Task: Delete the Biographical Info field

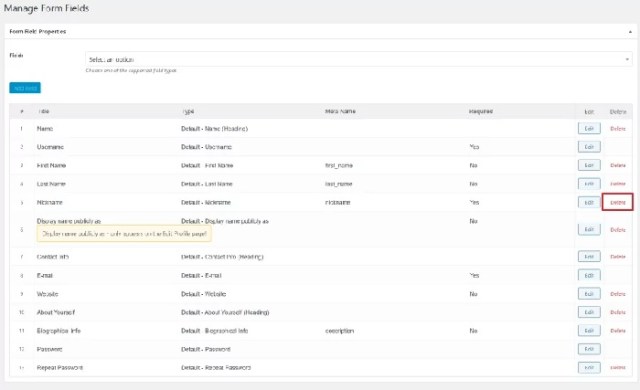Action: 618,331
